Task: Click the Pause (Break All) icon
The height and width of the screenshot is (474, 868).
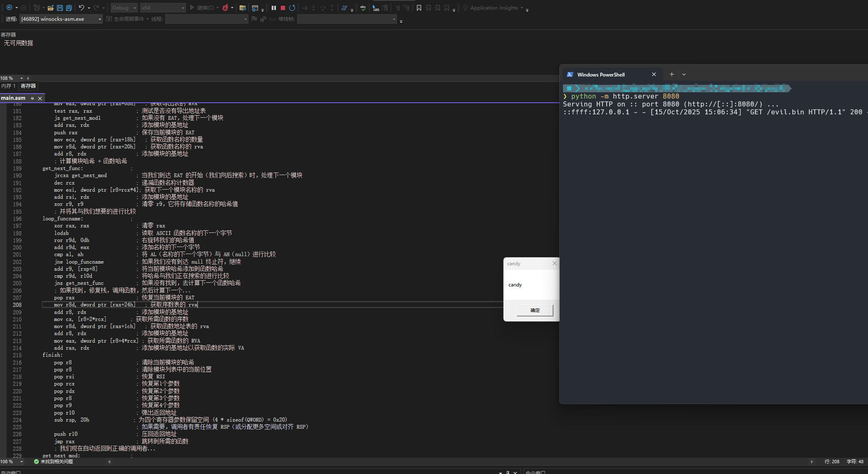Action: click(x=274, y=7)
